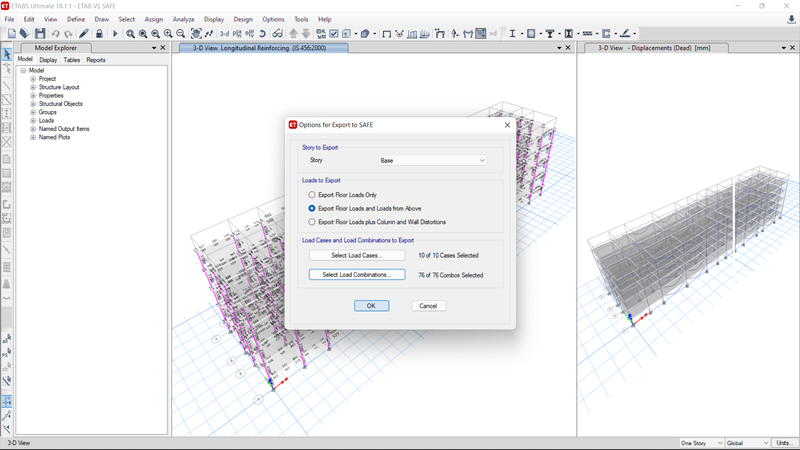Expand the Loads tree node
Image resolution: width=800 pixels, height=450 pixels.
pos(33,121)
